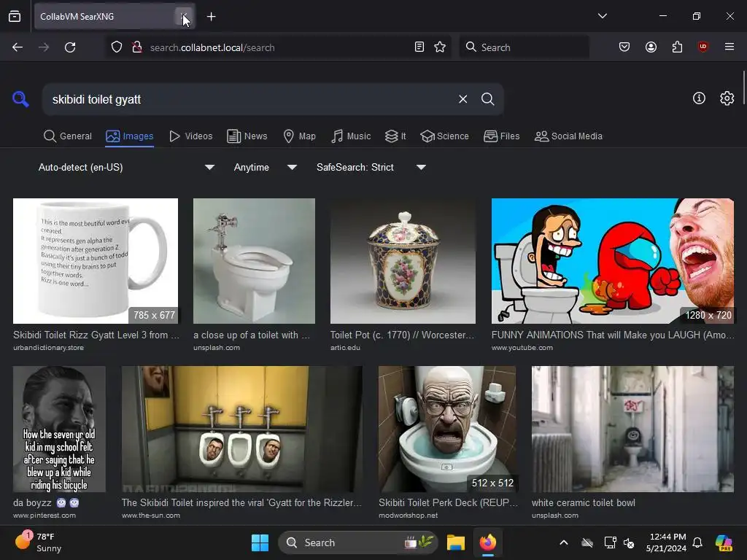Switch to the Videos category
The width and height of the screenshot is (747, 560).
pyautogui.click(x=191, y=136)
